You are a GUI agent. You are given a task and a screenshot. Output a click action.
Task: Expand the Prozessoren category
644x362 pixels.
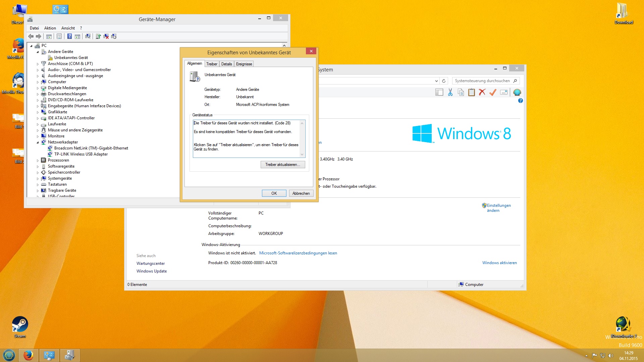[x=38, y=161]
